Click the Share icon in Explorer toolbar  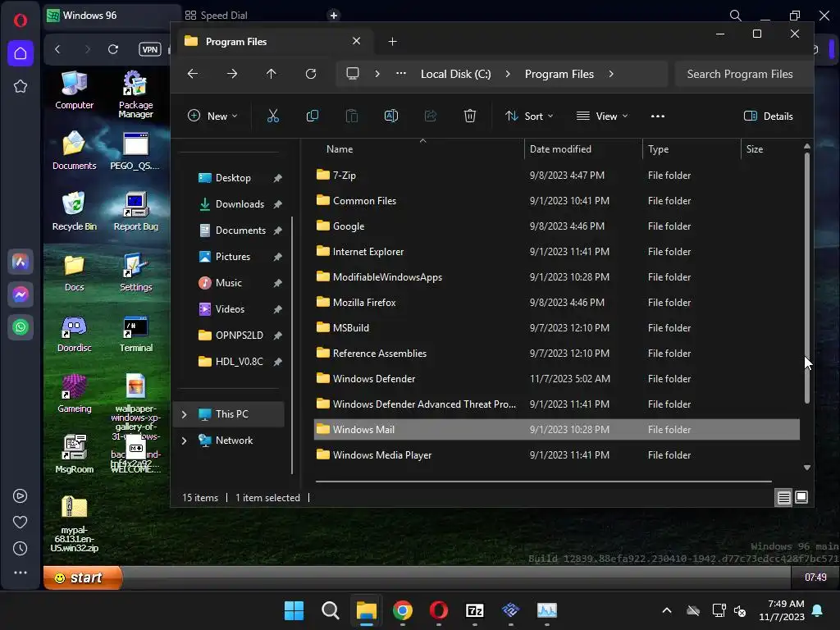click(430, 116)
